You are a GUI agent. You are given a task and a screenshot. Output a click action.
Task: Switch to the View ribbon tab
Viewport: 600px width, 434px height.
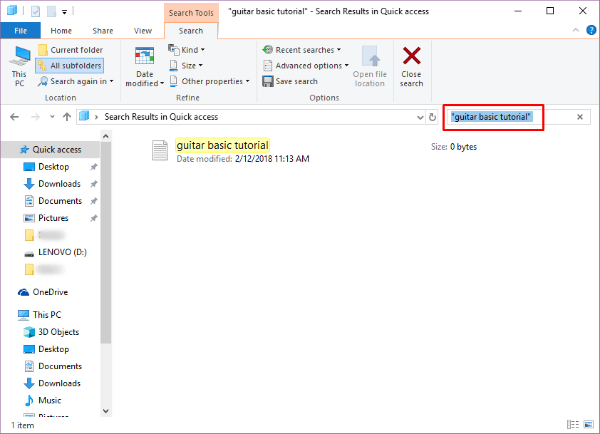point(143,31)
